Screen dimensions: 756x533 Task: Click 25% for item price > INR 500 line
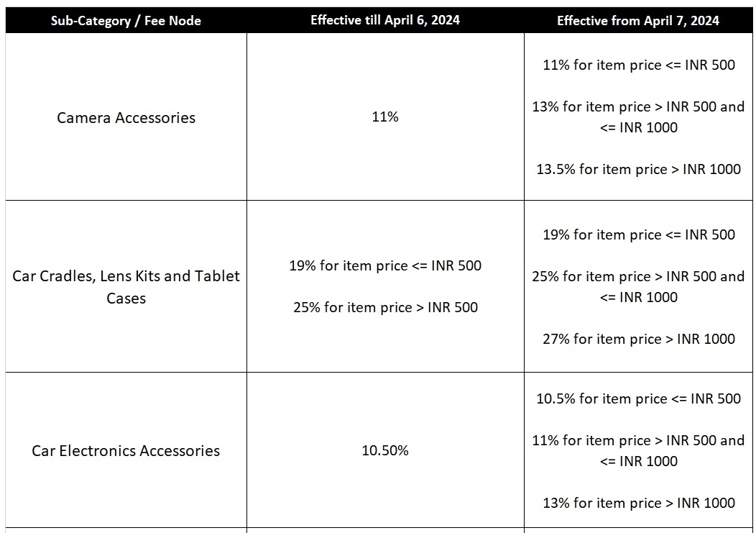click(x=385, y=308)
